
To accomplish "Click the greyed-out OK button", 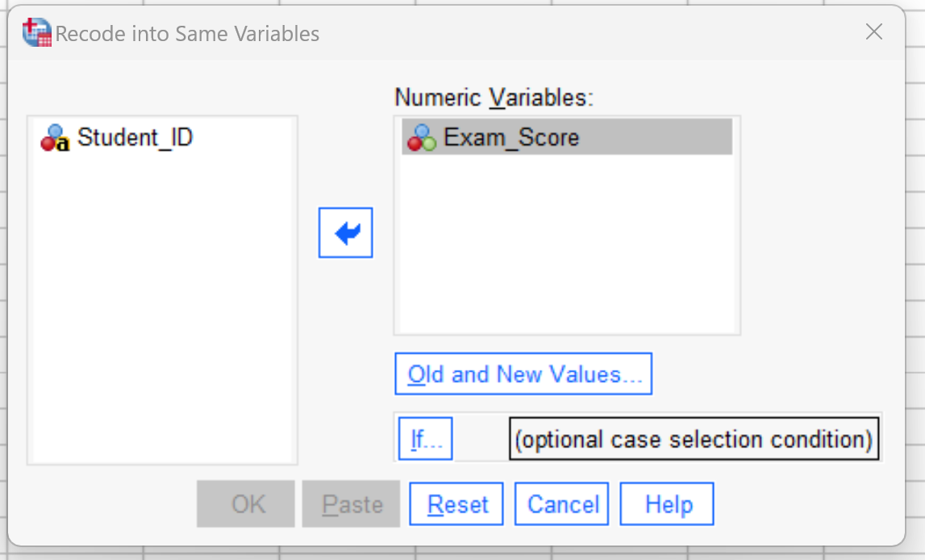I will coord(245,504).
